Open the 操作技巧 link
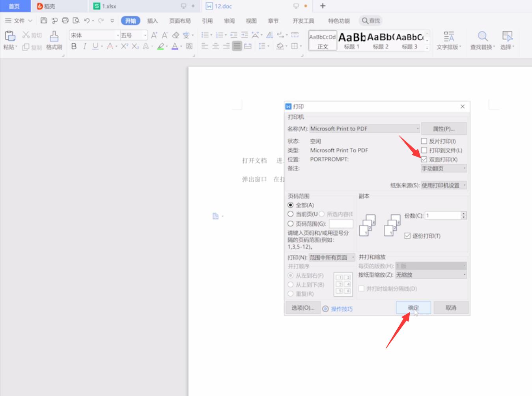 tap(342, 309)
